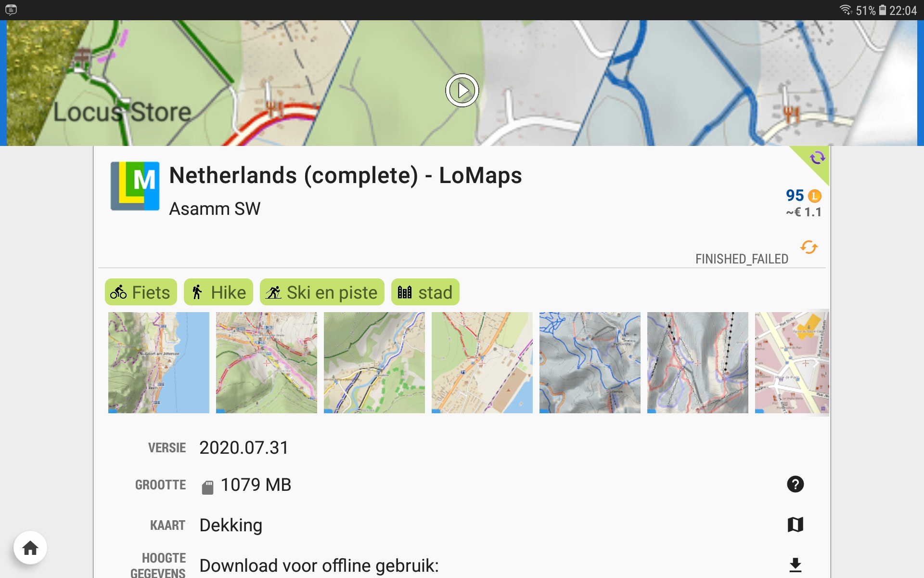The image size is (924, 578).
Task: Open the blue ski trails preview thumbnail
Action: point(590,363)
